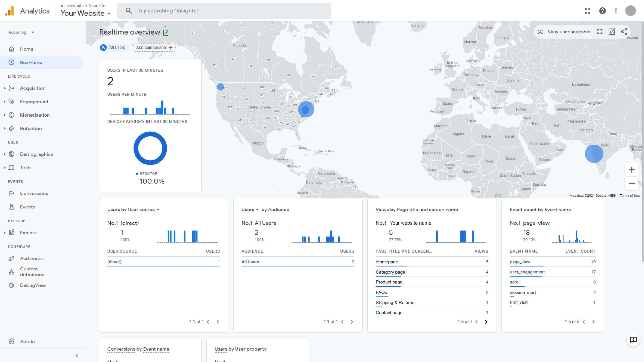Open the three-dot options menu
The width and height of the screenshot is (644, 362).
coord(616,11)
